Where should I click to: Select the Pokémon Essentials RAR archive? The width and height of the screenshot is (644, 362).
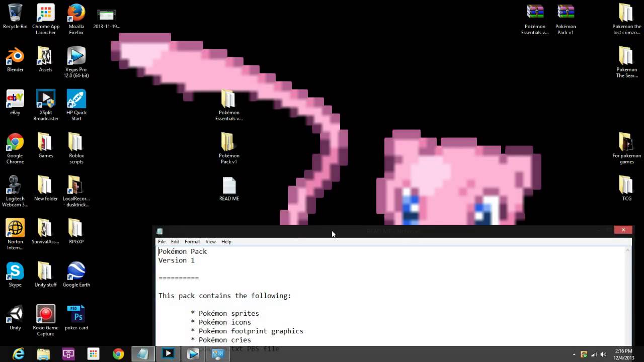(x=535, y=19)
